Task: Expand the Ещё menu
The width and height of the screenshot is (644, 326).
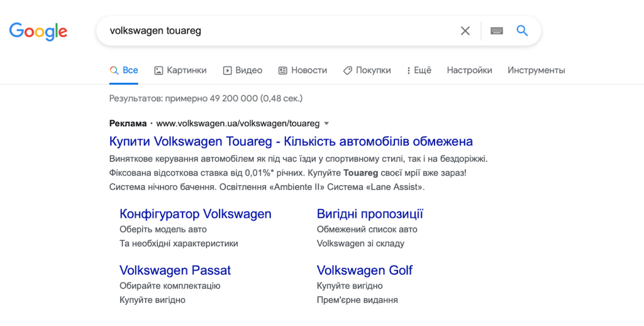Action: pos(419,70)
